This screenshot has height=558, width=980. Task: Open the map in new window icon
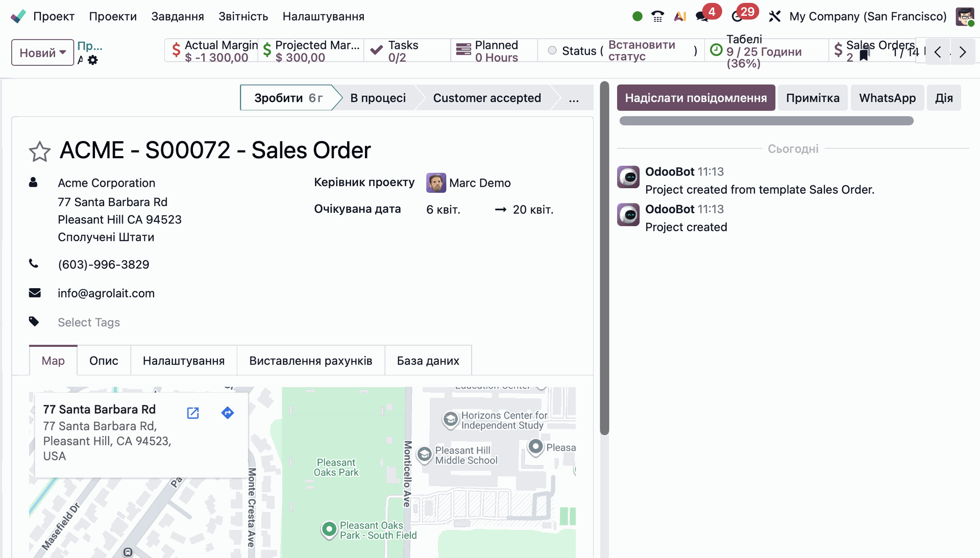pos(193,413)
